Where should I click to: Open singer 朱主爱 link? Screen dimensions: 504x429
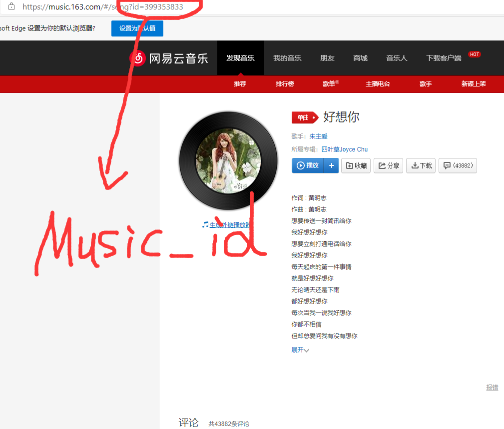318,136
